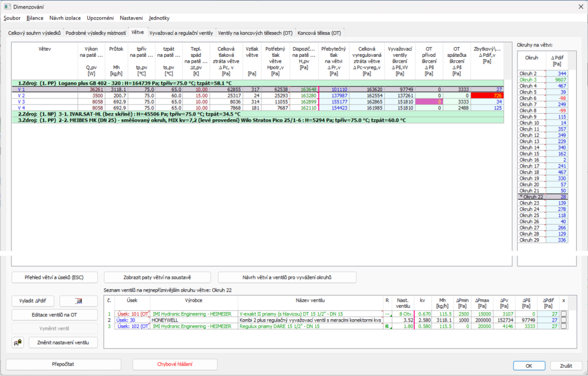The height and width of the screenshot is (376, 588).
Task: Open the Nastavení menu
Action: pos(132,18)
